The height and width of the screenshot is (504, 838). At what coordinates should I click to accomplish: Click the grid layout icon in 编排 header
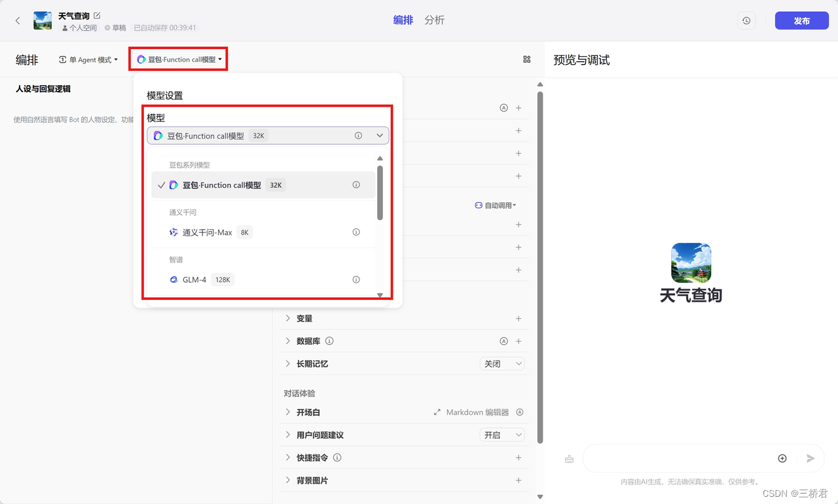click(527, 60)
